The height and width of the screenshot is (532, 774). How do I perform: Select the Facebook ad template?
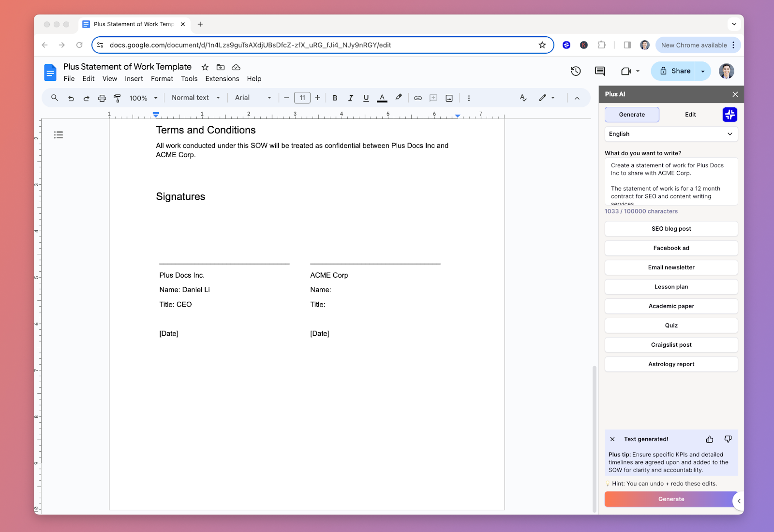[671, 248]
